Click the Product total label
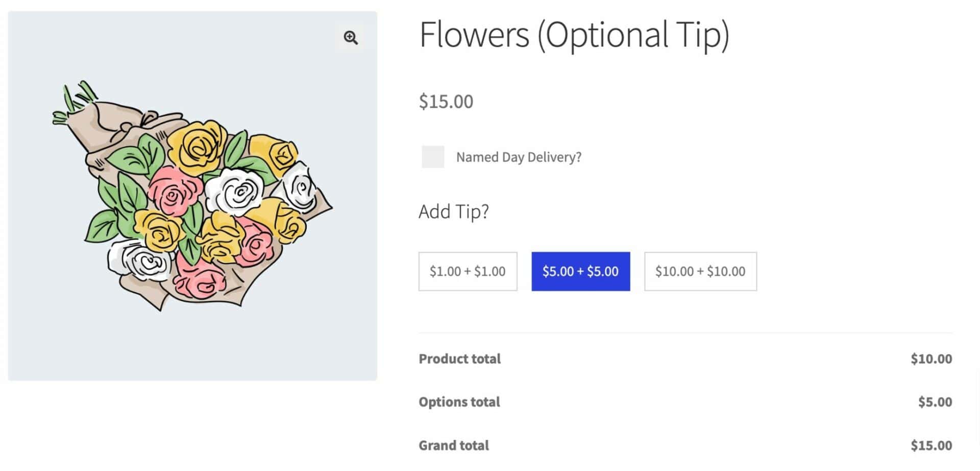The width and height of the screenshot is (980, 471). pos(459,359)
